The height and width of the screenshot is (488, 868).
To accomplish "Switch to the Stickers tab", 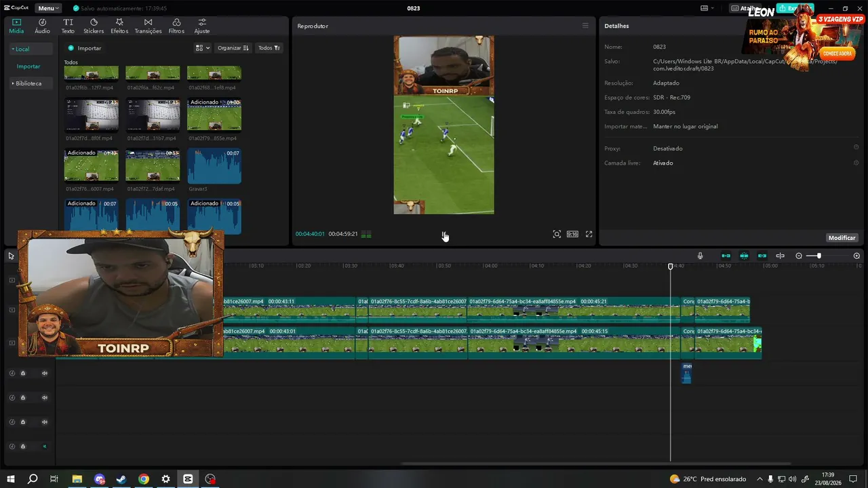I will click(x=94, y=26).
